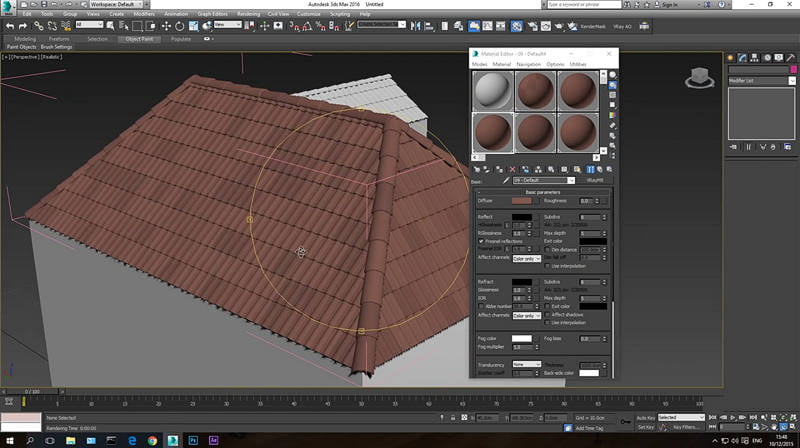The width and height of the screenshot is (800, 448).
Task: Click the Redo arrow in main toolbar
Action: 23,25
